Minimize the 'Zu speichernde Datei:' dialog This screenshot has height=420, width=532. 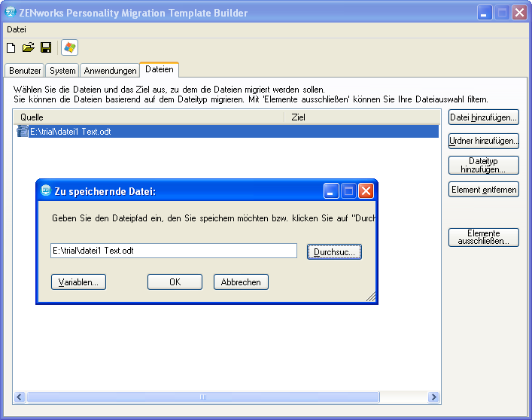331,190
